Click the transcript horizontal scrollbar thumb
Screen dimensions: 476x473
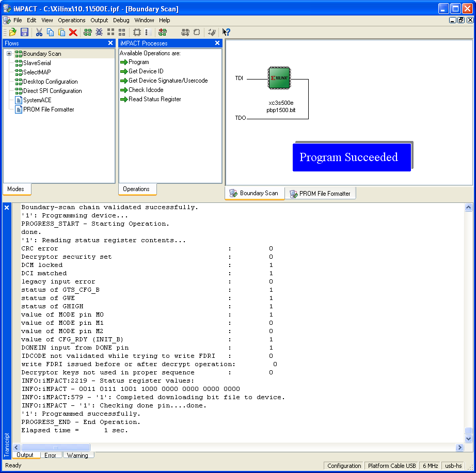coord(56,448)
